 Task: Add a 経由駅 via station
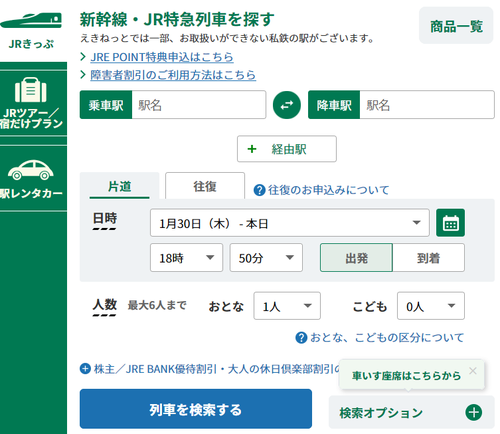pyautogui.click(x=287, y=149)
